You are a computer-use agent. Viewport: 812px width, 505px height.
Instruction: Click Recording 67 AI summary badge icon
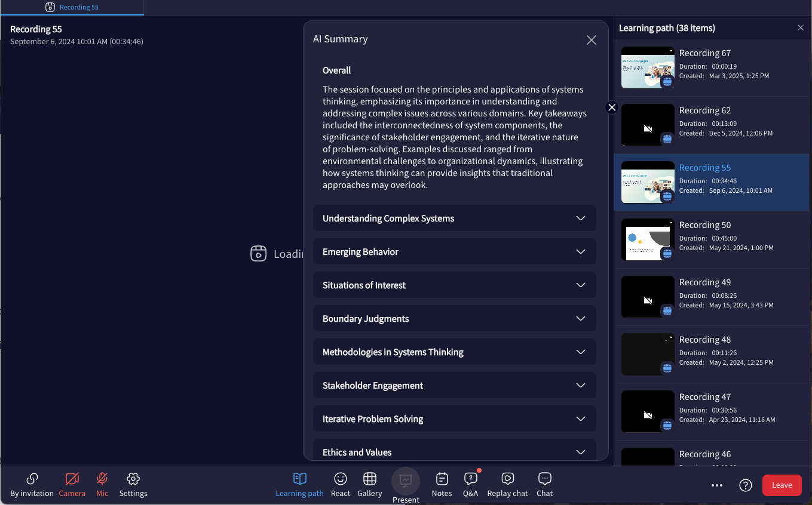pos(667,82)
